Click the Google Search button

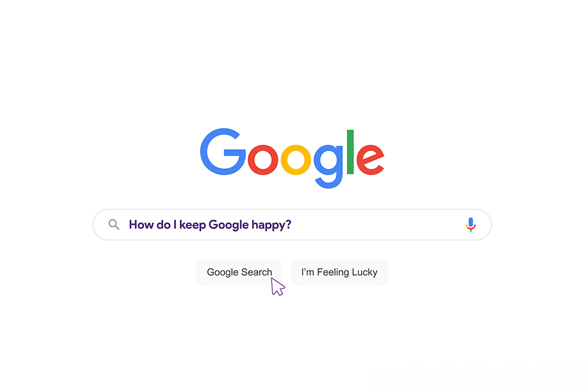[239, 273]
